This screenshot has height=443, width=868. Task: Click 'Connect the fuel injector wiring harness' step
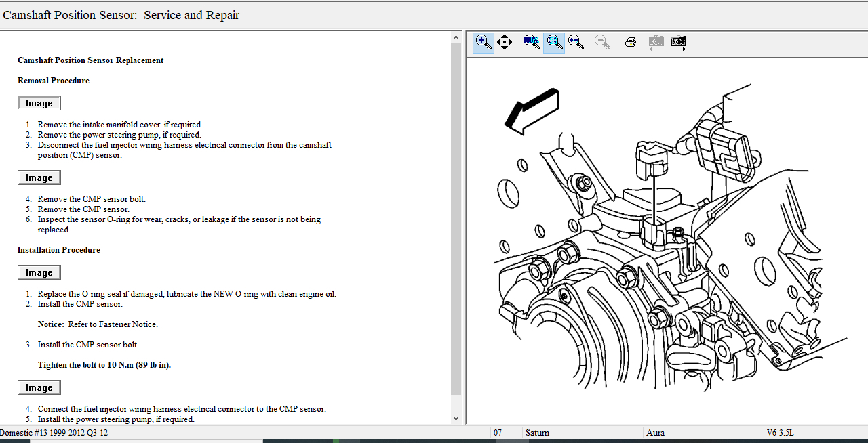[x=182, y=409]
